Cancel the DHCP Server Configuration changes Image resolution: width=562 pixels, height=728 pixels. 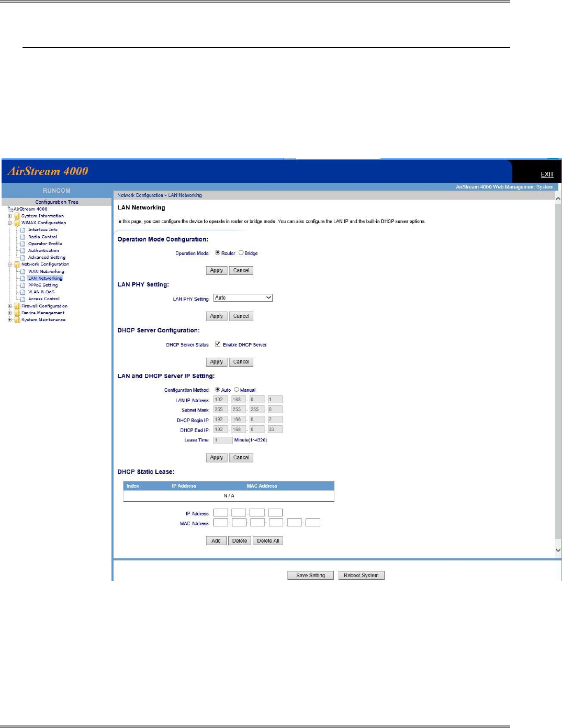tap(241, 361)
